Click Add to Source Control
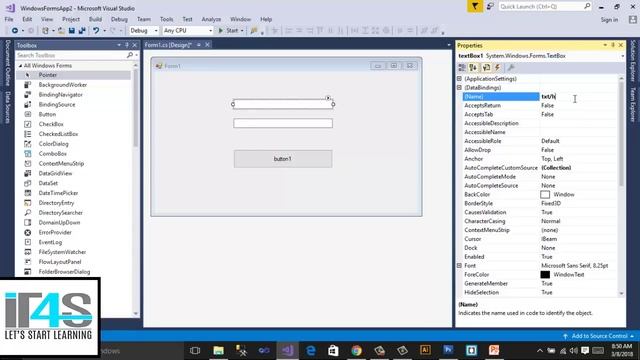 tap(599, 336)
